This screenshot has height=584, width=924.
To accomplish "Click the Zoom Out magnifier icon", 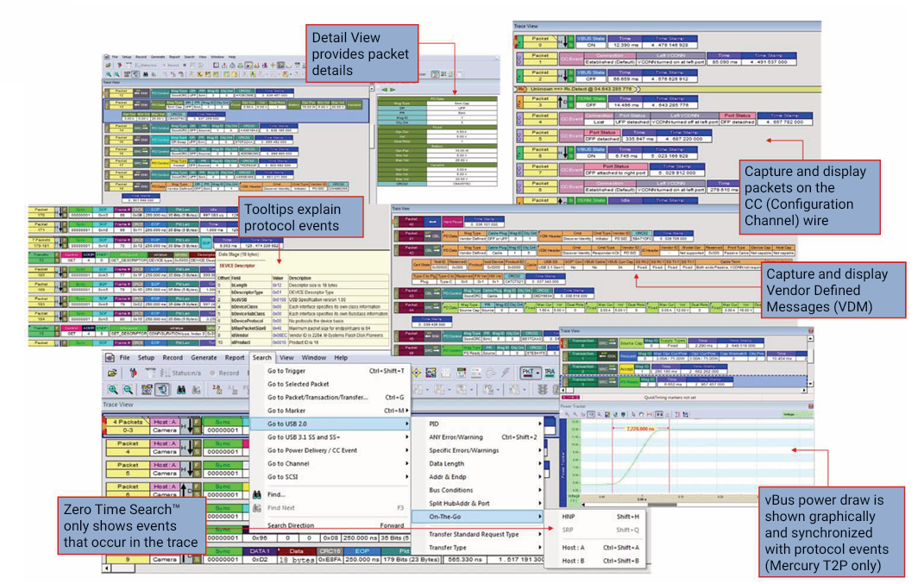I will tap(129, 390).
